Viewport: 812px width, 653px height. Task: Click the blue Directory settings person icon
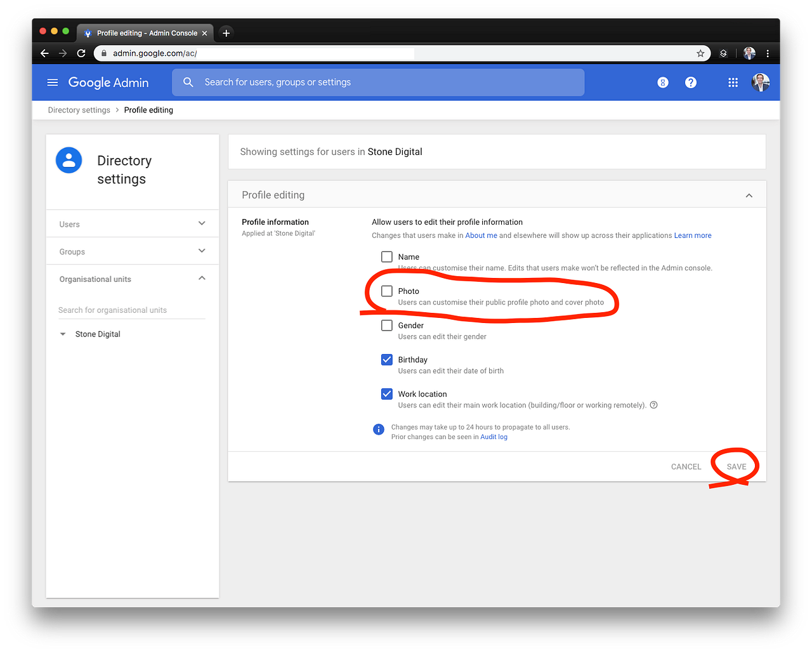tap(69, 160)
